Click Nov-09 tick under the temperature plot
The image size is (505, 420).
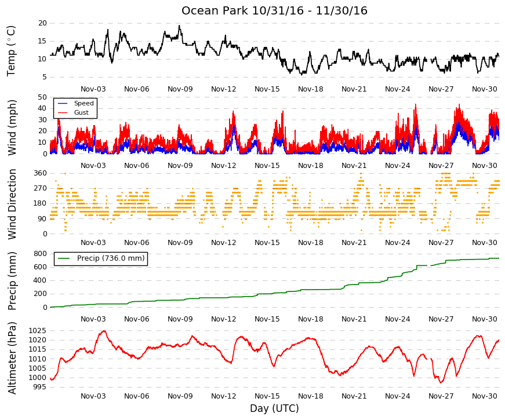180,89
